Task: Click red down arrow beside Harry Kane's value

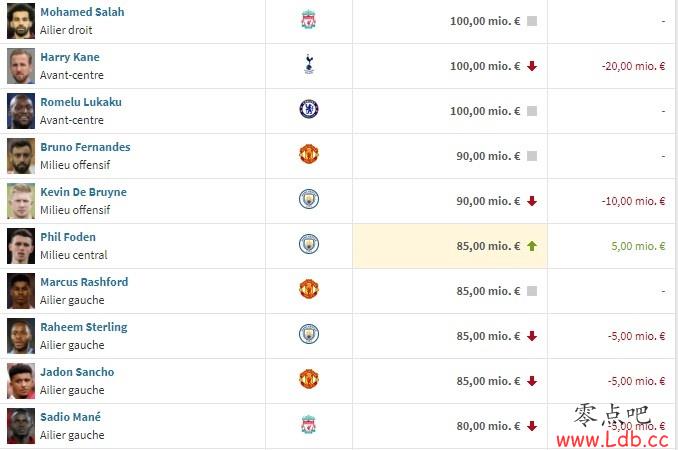Action: 532,66
